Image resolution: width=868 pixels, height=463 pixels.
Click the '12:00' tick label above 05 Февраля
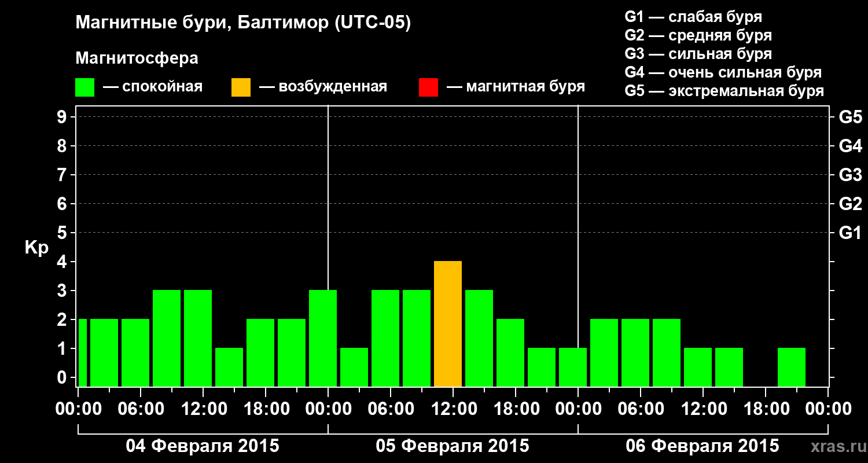(x=453, y=409)
